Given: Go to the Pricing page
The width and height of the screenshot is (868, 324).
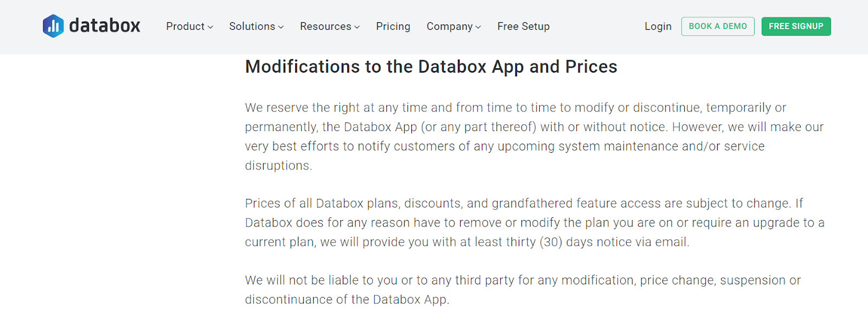Looking at the screenshot, I should 393,27.
